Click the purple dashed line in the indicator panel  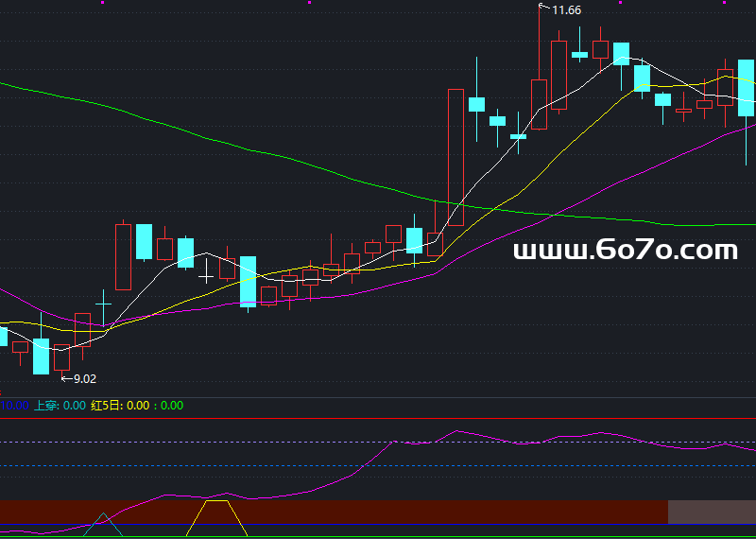point(378,442)
